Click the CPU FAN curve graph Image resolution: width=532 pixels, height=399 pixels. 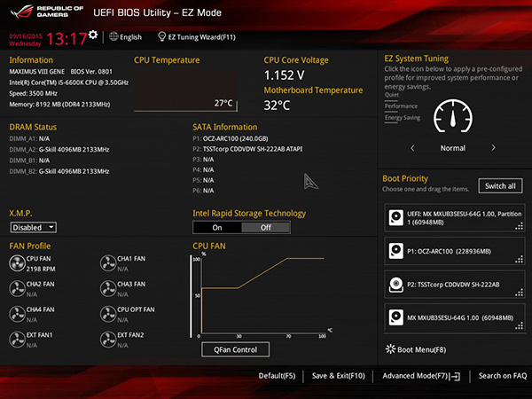(262, 296)
